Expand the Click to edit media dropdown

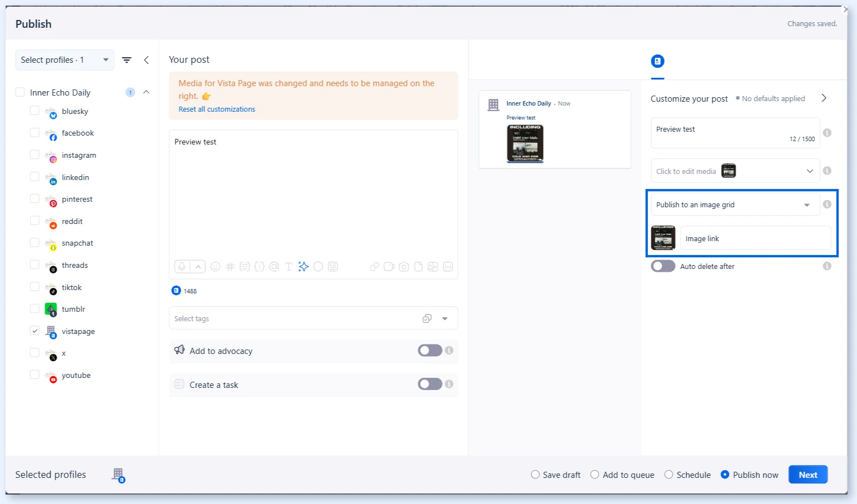(810, 171)
